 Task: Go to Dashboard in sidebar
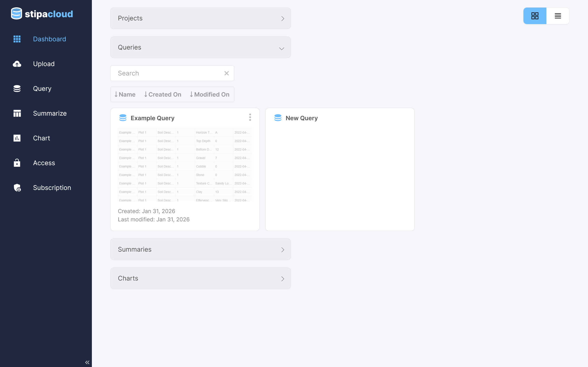(x=49, y=39)
